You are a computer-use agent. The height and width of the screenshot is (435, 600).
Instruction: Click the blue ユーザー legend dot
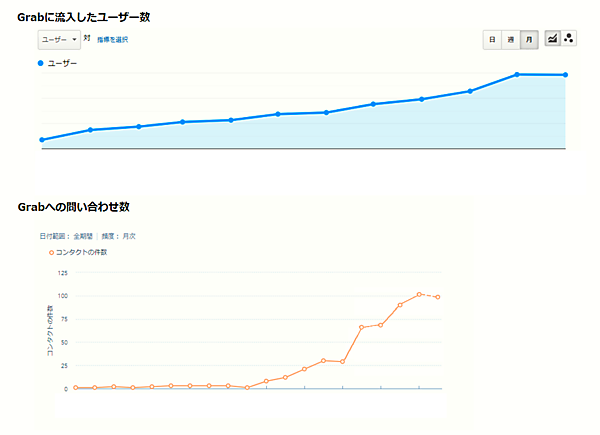click(x=41, y=63)
